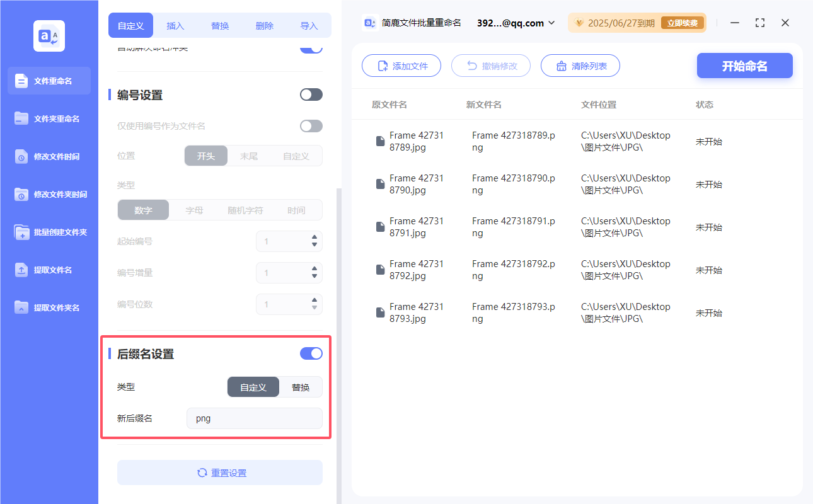
Task: Disable the 后缀名设置 suffix switch
Action: point(311,353)
